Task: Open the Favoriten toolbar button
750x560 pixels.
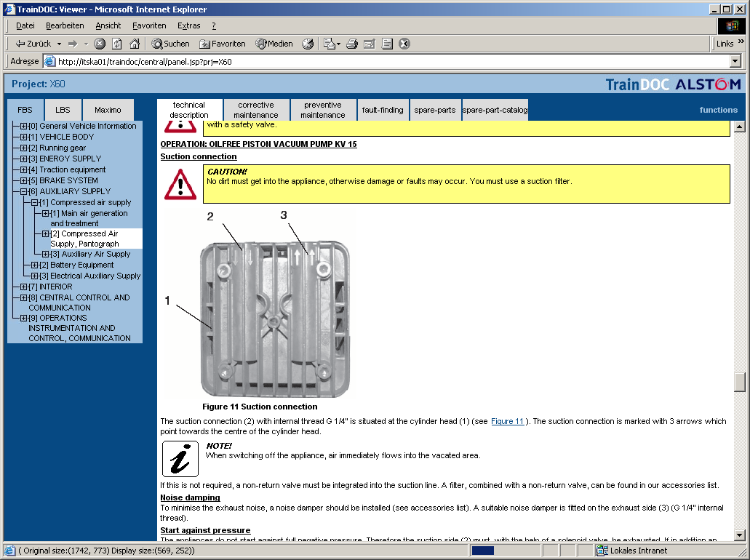Action: pos(223,44)
